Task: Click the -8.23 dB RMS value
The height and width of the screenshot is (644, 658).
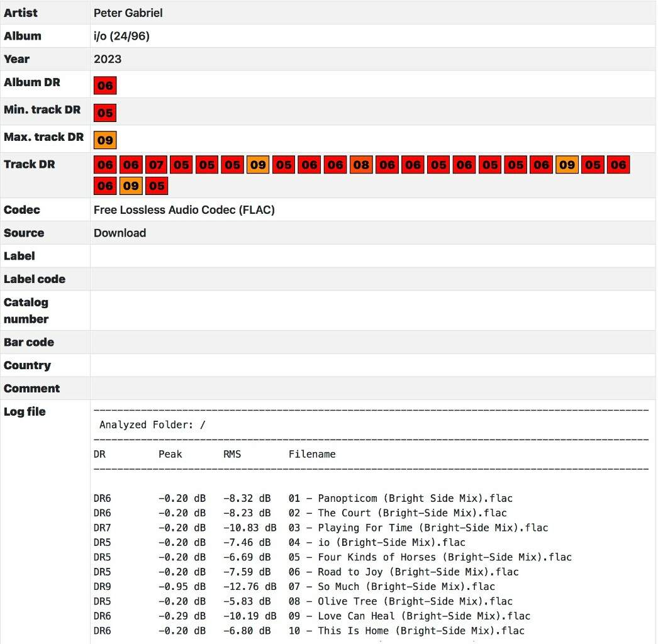Action: pos(247,513)
